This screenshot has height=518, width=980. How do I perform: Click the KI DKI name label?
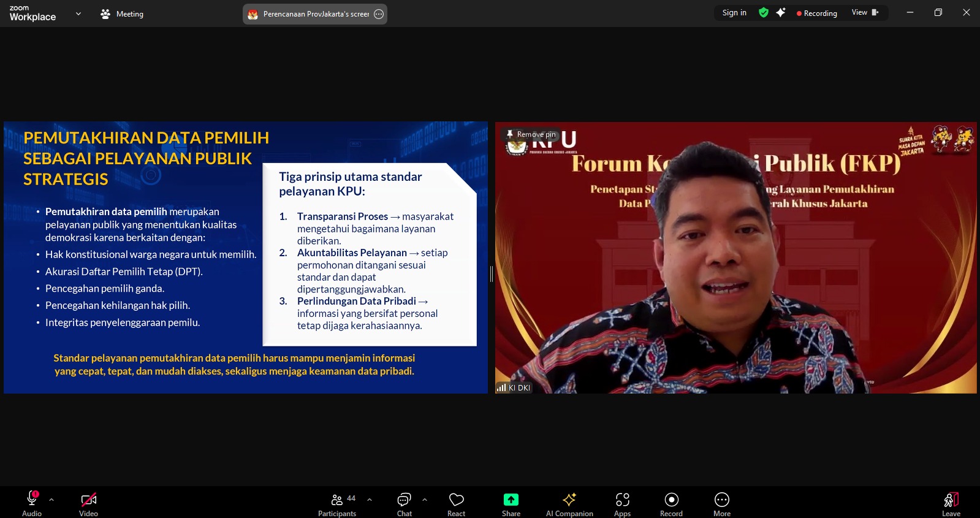pyautogui.click(x=519, y=388)
